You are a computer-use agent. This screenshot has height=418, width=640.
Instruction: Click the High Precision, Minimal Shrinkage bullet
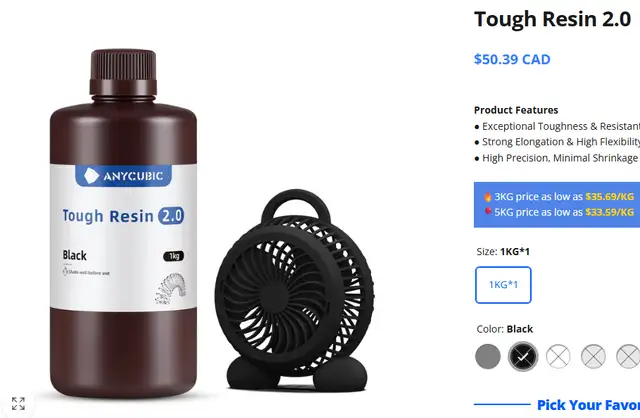[x=556, y=158]
